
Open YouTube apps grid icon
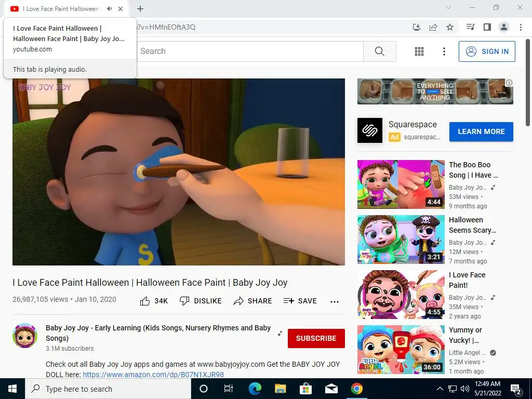pyautogui.click(x=419, y=51)
